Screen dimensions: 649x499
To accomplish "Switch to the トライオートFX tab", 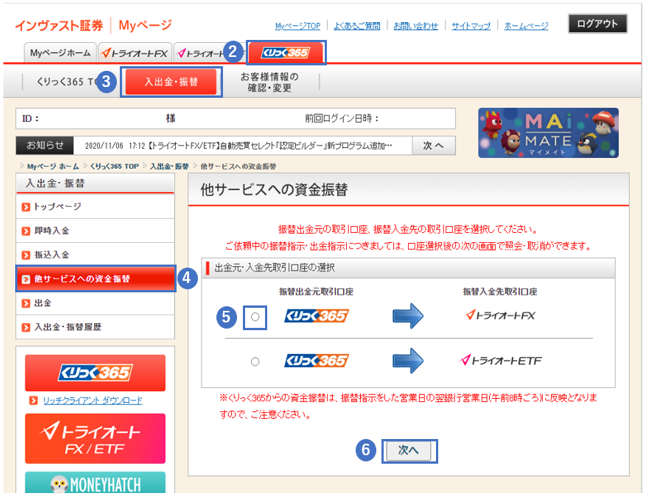I will (135, 53).
